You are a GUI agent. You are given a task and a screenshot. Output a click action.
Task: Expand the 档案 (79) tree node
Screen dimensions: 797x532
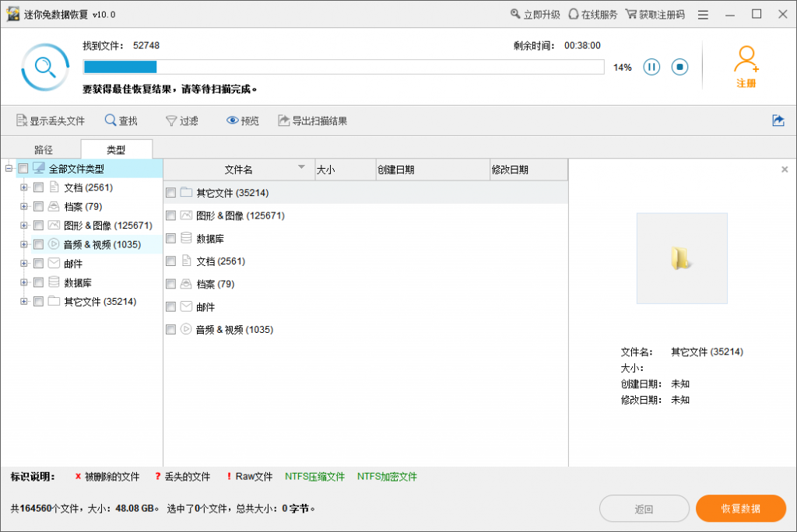(x=23, y=206)
